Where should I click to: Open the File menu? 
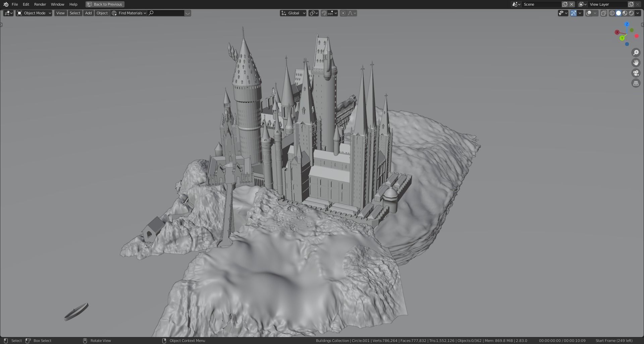15,4
